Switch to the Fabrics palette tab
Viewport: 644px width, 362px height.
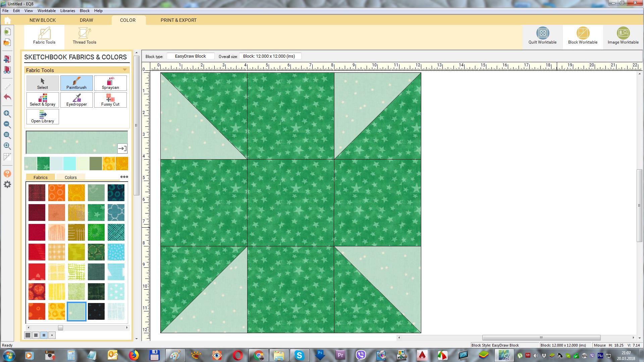tap(40, 177)
